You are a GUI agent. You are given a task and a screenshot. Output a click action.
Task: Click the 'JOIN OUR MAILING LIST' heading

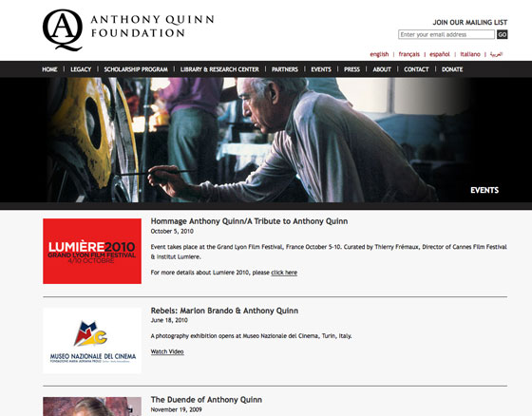coord(470,23)
